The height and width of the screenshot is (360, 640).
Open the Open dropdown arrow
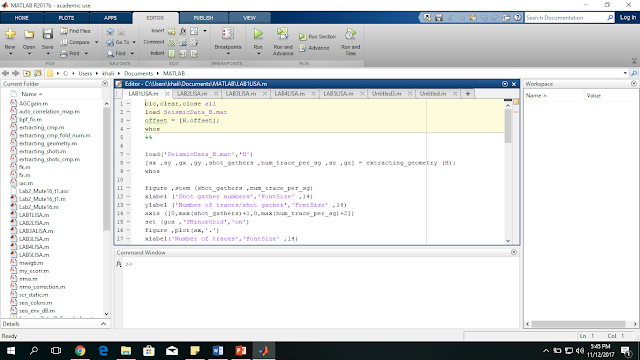(29, 54)
